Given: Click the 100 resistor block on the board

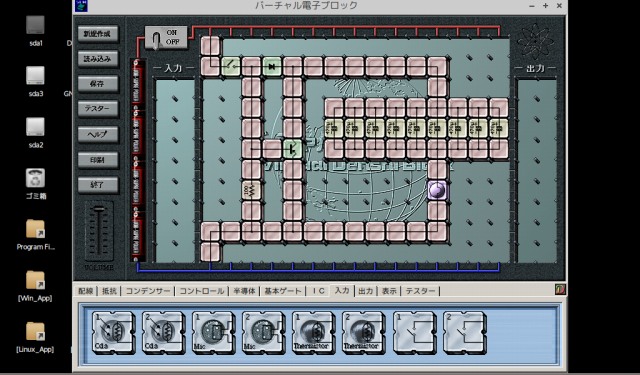Looking at the screenshot, I should pyautogui.click(x=251, y=190).
